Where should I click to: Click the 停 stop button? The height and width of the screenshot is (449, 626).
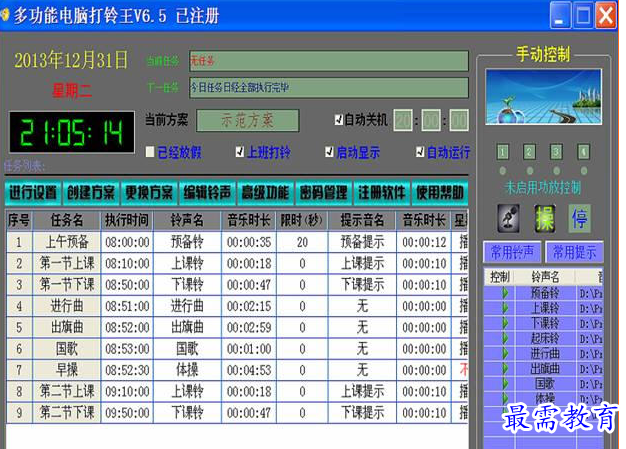580,218
